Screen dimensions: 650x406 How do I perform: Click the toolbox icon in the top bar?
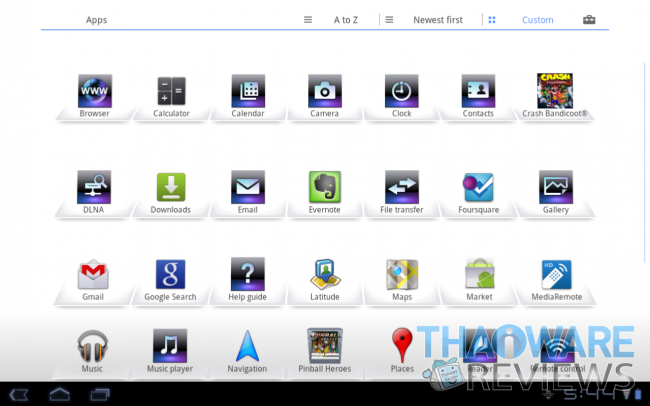point(589,19)
